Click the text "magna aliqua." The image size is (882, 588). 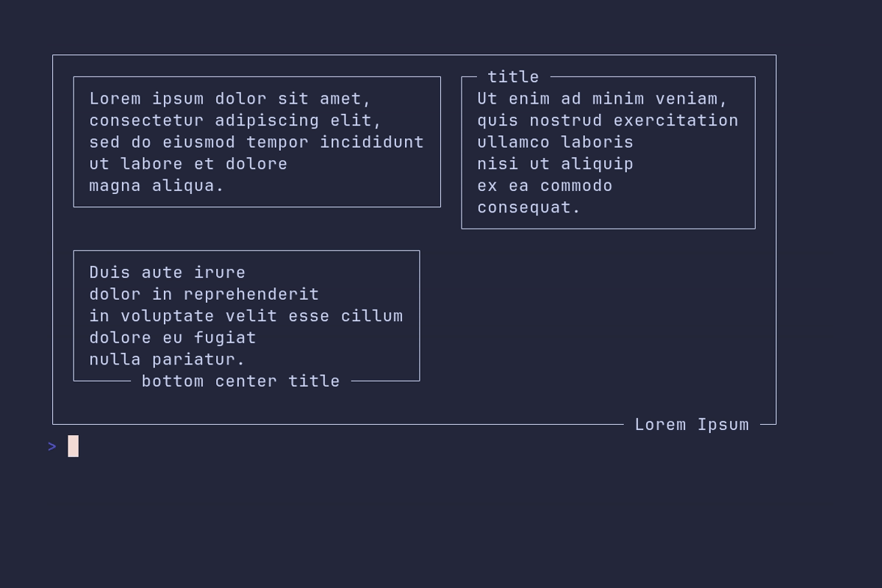point(157,185)
